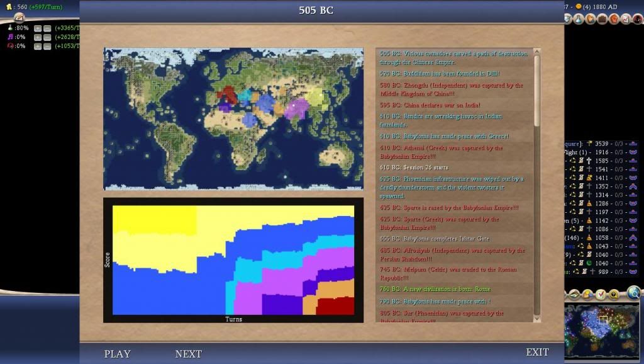644x364 pixels.
Task: Select the 'Sparte is razed' log entry
Action: coord(454,208)
